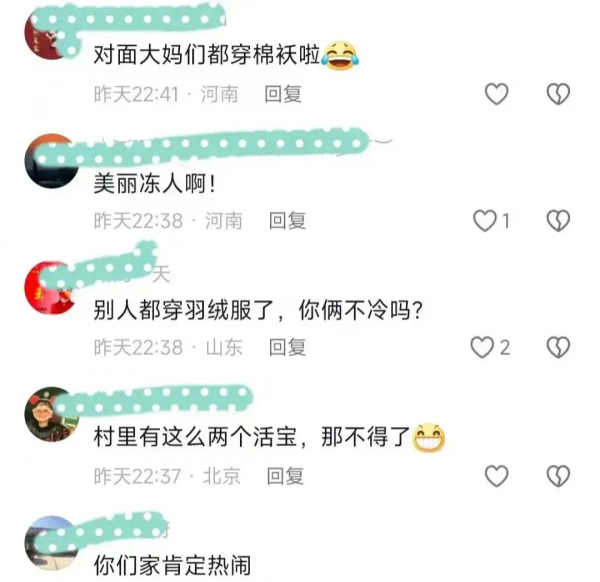Dislike the 对面大妈们 comment with broken heart
The height and width of the screenshot is (582, 600).
[x=558, y=94]
